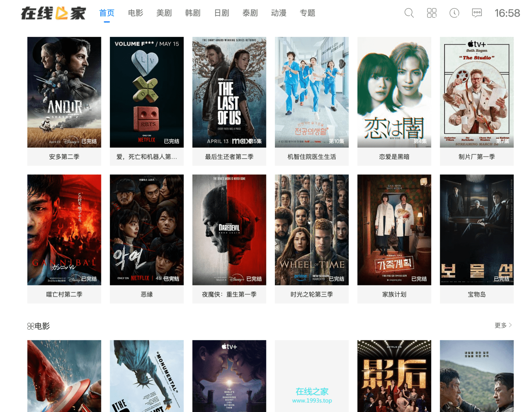The height and width of the screenshot is (412, 532).
Task: Open the category grid icon
Action: point(432,13)
